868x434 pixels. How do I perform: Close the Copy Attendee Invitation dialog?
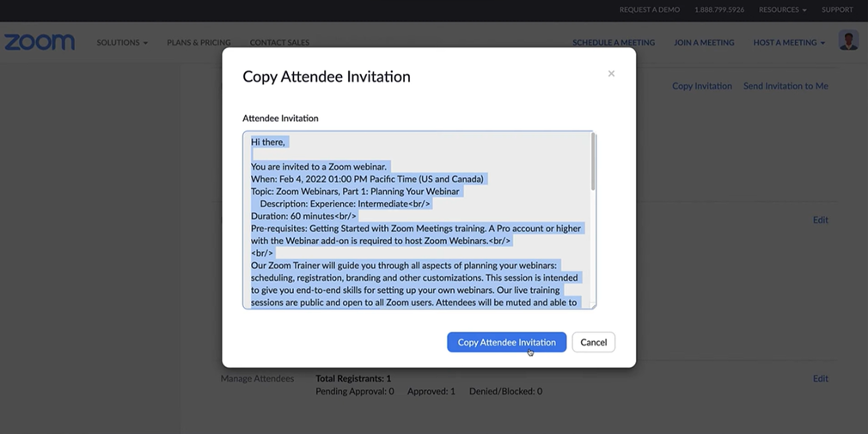pos(611,74)
